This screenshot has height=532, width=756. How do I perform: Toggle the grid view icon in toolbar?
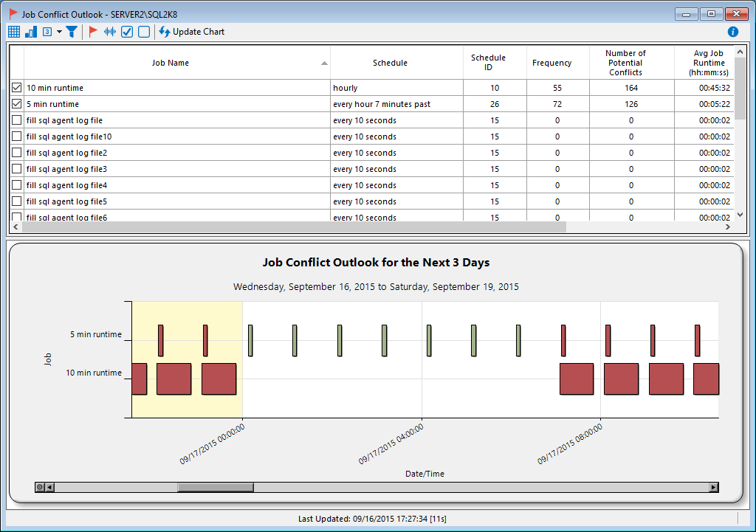pyautogui.click(x=14, y=32)
